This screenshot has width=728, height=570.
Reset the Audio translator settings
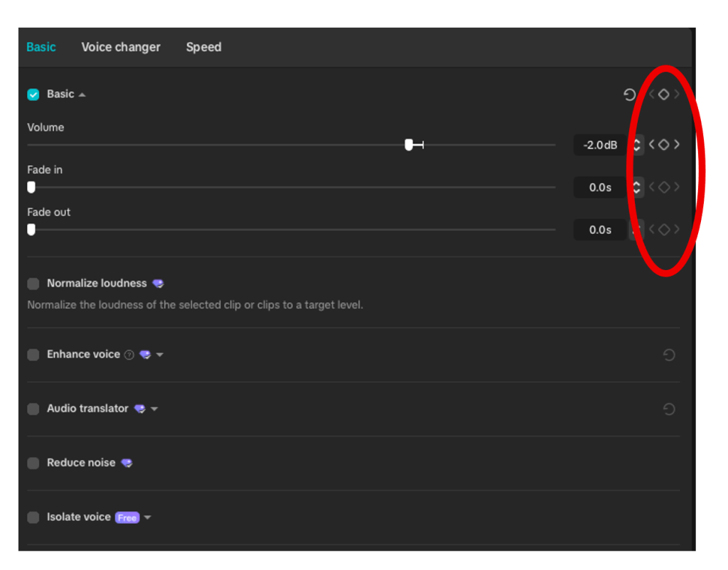tap(668, 409)
